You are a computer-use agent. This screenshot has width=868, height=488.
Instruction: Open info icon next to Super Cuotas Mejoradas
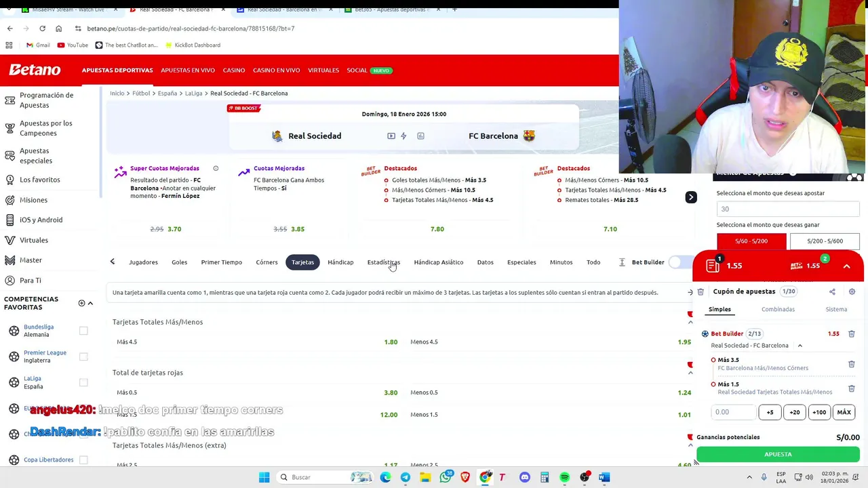(x=216, y=168)
